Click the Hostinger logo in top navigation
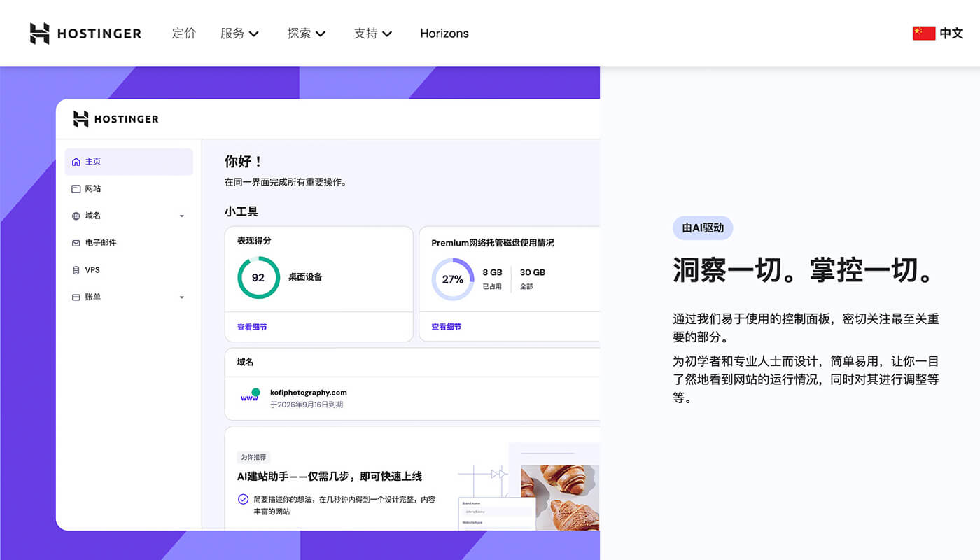This screenshot has height=560, width=980. pyautogui.click(x=85, y=33)
